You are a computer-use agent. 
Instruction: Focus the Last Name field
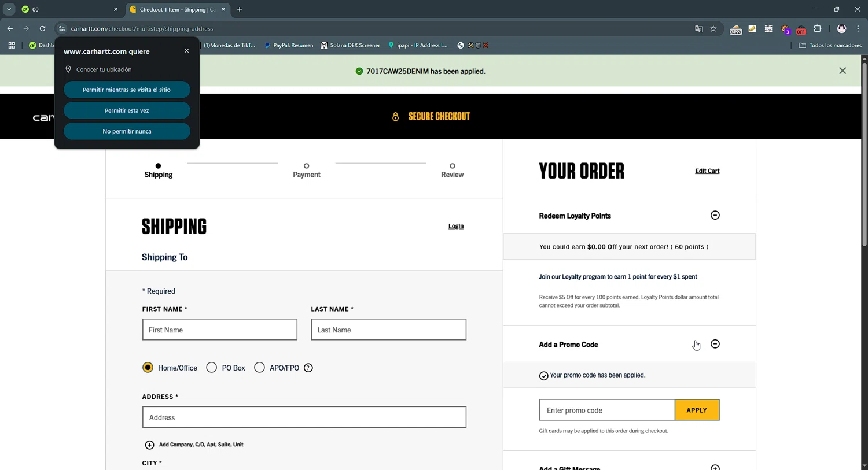tap(389, 330)
